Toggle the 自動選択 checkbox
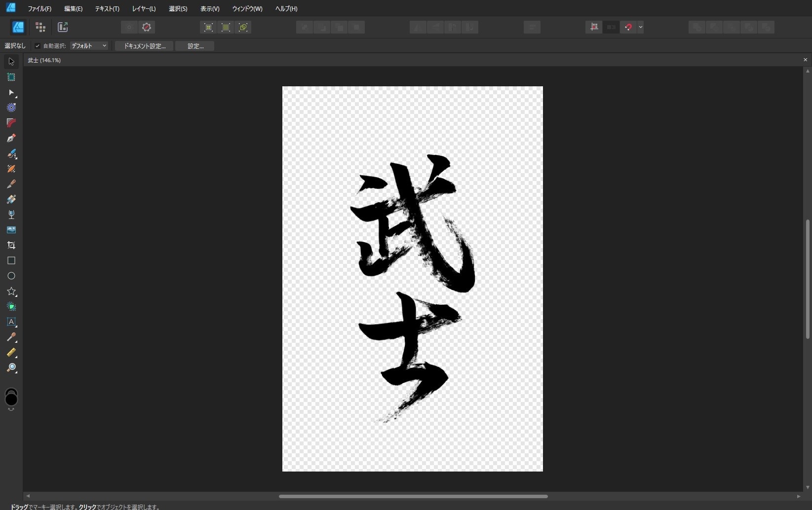The height and width of the screenshot is (510, 812). coord(38,46)
